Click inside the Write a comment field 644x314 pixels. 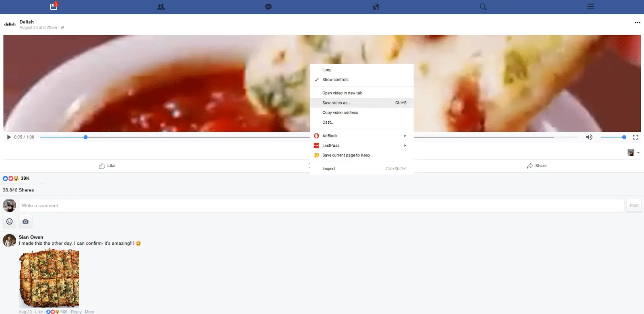click(x=321, y=206)
